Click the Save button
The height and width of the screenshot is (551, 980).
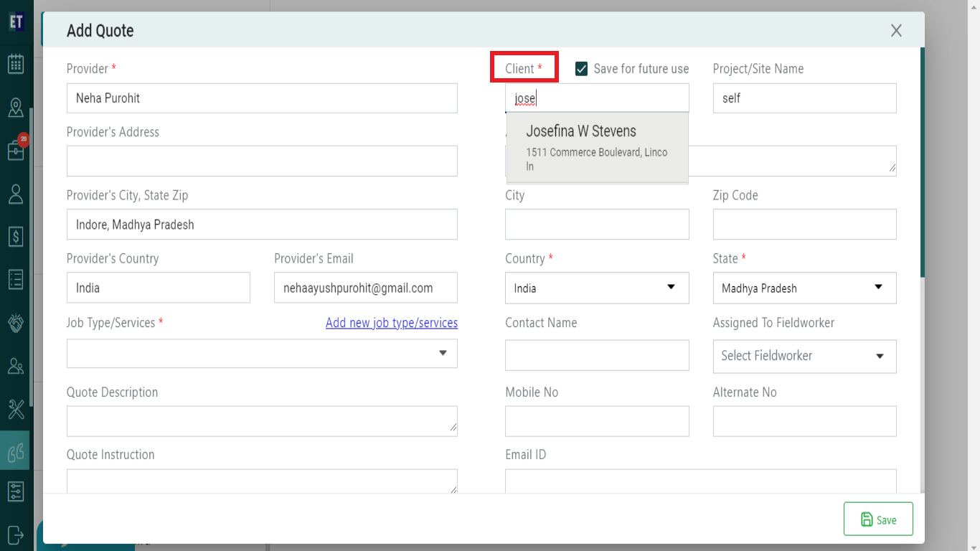(878, 519)
